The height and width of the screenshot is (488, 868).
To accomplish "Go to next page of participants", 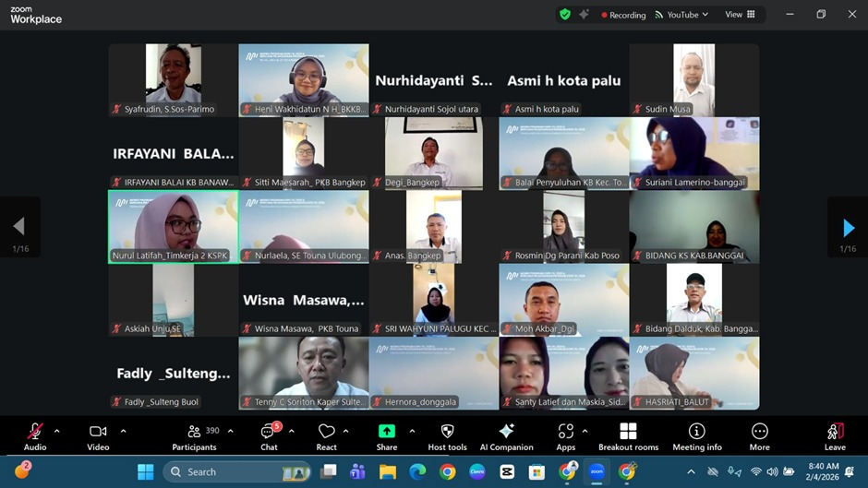I will [848, 227].
